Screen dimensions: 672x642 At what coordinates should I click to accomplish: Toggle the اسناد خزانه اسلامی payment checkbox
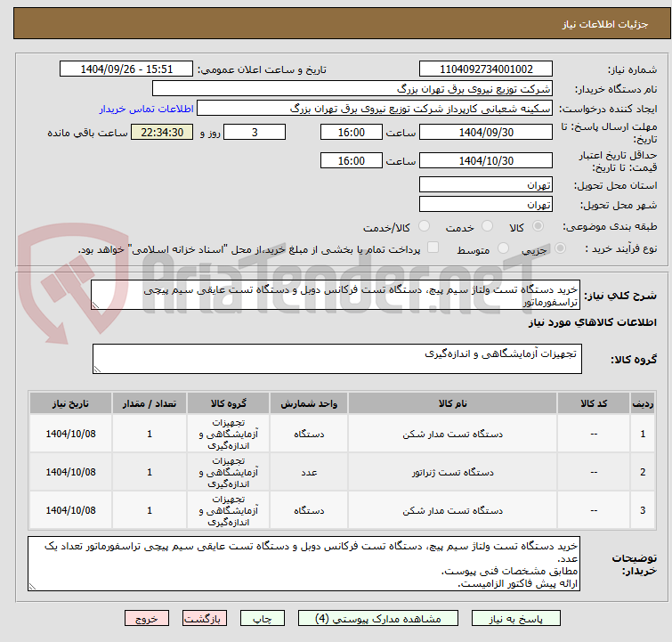[433, 248]
